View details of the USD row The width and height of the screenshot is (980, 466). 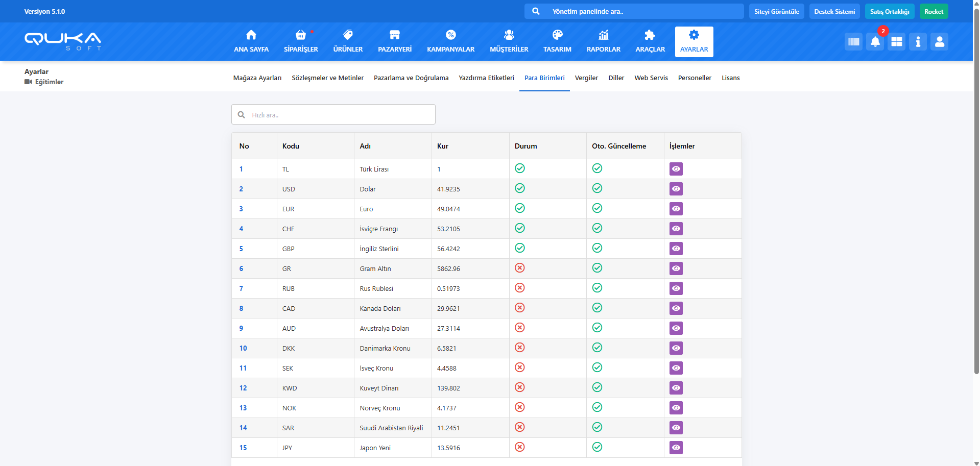coord(676,189)
